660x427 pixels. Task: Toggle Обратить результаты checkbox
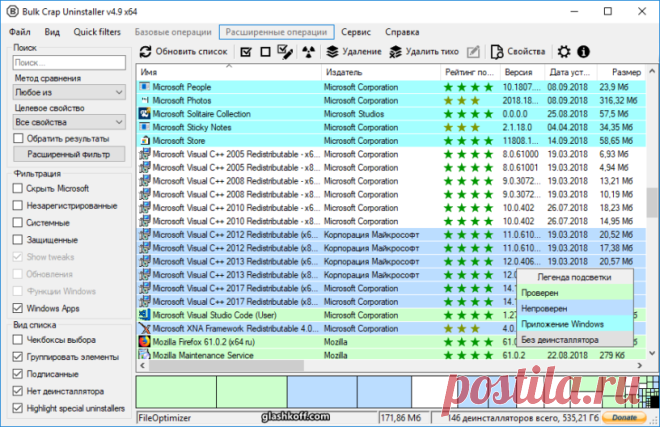[18, 138]
